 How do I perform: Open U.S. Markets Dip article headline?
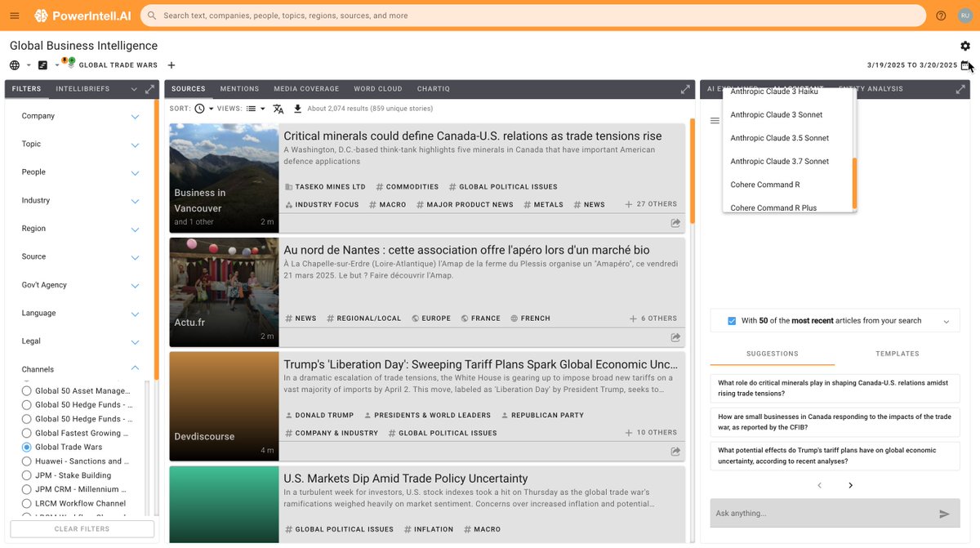coord(406,479)
